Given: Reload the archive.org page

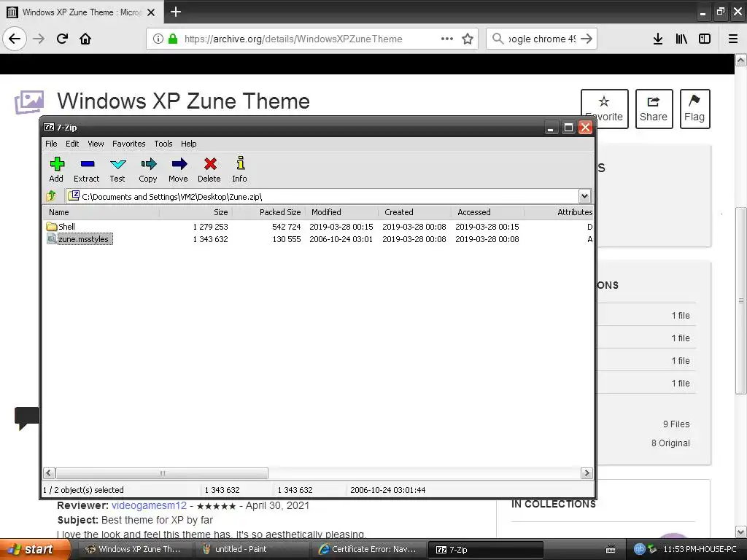Looking at the screenshot, I should [62, 39].
